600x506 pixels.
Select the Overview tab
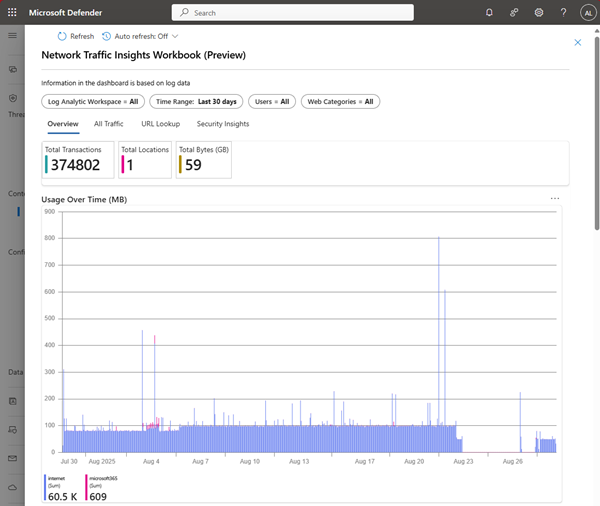63,124
